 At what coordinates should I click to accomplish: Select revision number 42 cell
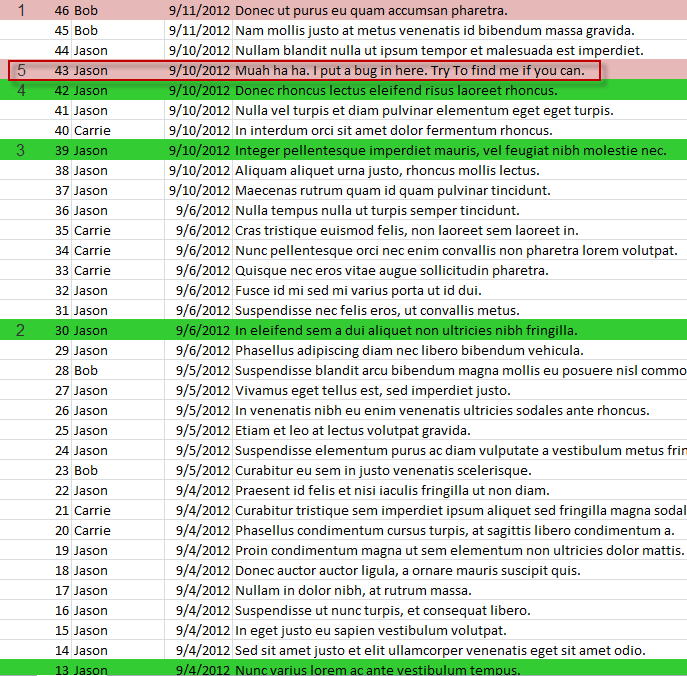point(62,91)
